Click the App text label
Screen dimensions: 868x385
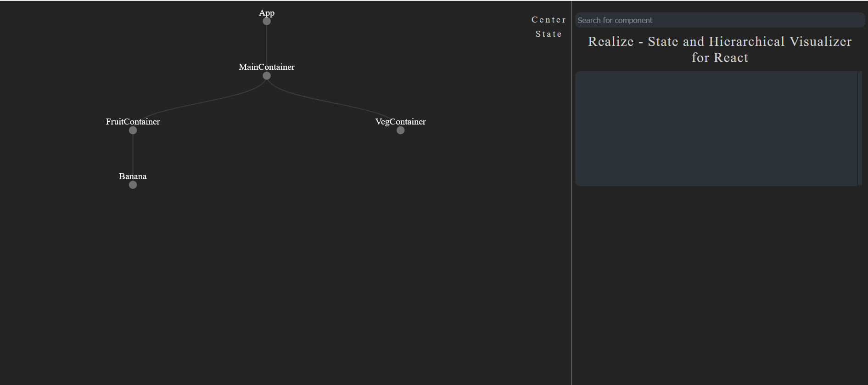267,13
